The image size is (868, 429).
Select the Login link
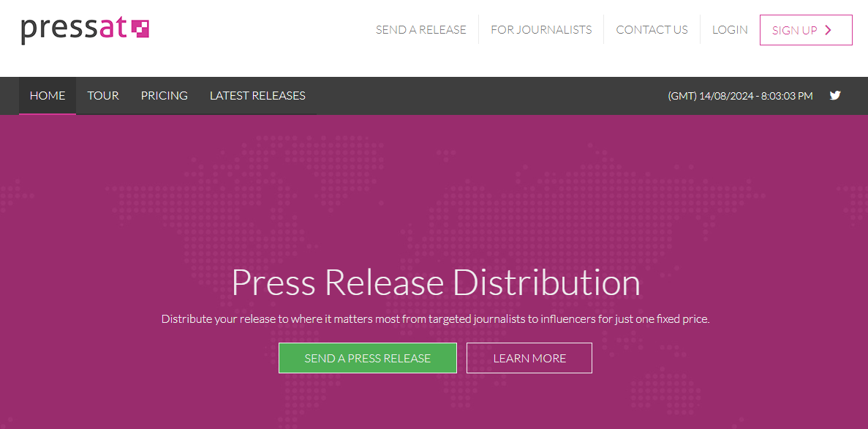click(730, 30)
